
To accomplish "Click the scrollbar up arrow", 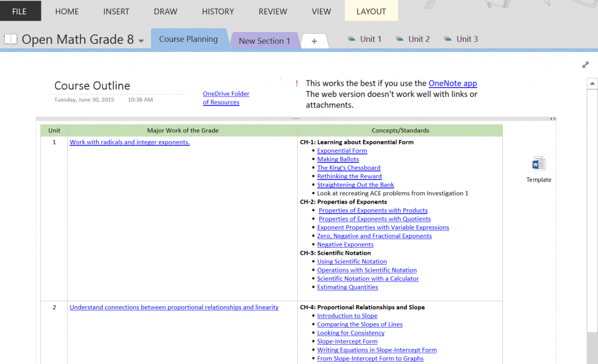I will click(592, 85).
